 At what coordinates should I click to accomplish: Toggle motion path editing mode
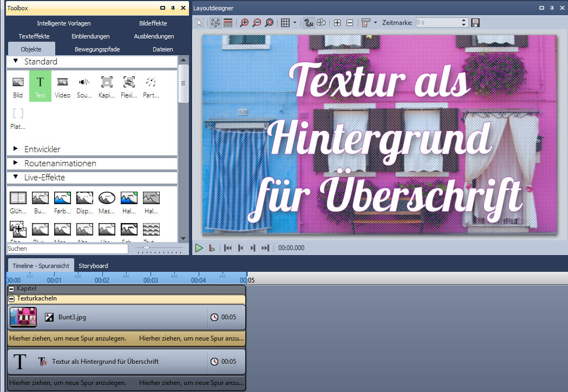(309, 23)
